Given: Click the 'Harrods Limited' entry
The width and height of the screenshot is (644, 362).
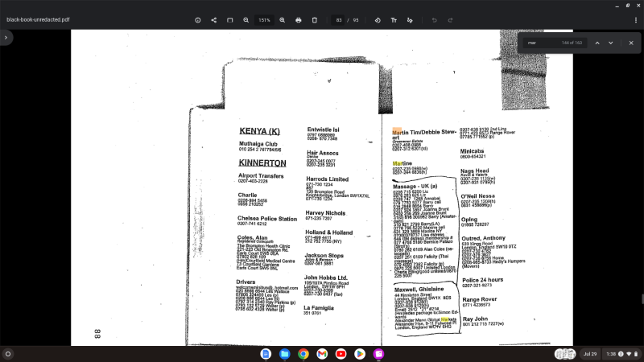Looking at the screenshot, I should (x=328, y=179).
